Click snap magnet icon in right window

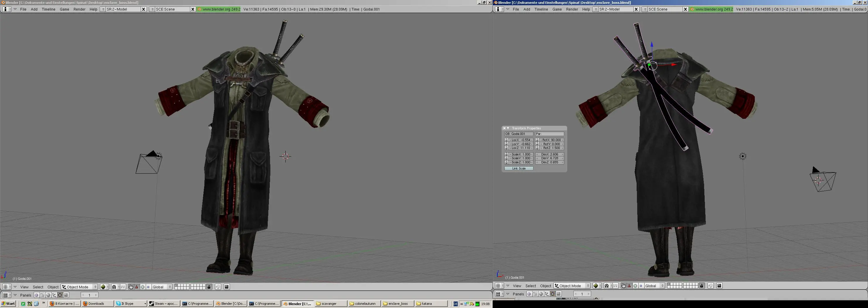click(711, 286)
